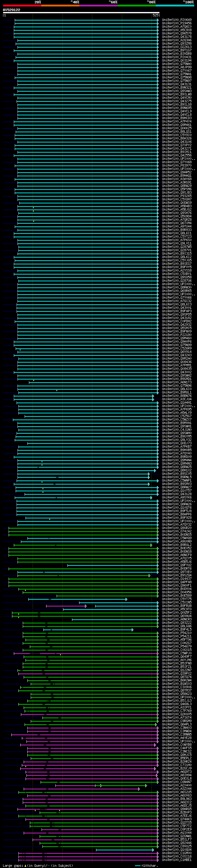Screen dimensions: 197x868
Task: Select hit label UniRef100_Q42932
Action: pyautogui.click(x=177, y=325)
